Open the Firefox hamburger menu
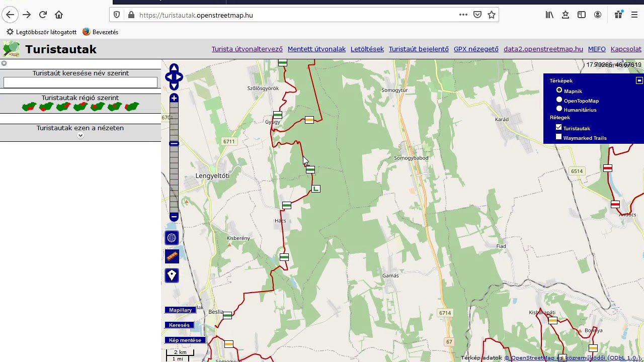 pyautogui.click(x=634, y=15)
